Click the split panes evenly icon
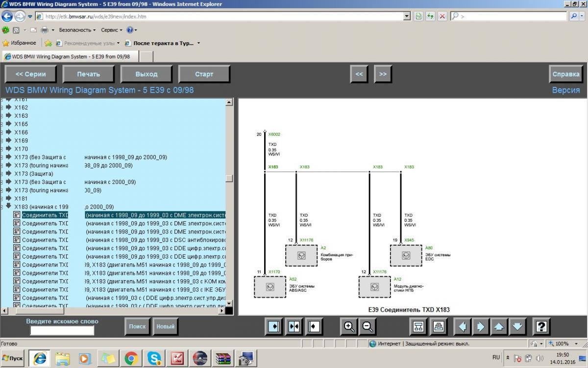Screen dimensions: 588x368 (294, 326)
